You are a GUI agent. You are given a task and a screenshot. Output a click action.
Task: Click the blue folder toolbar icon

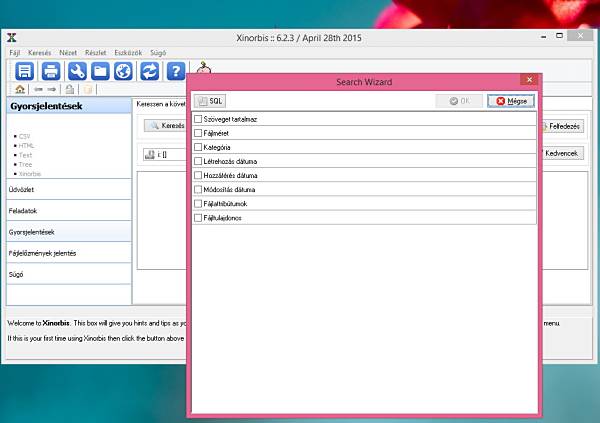pyautogui.click(x=100, y=71)
